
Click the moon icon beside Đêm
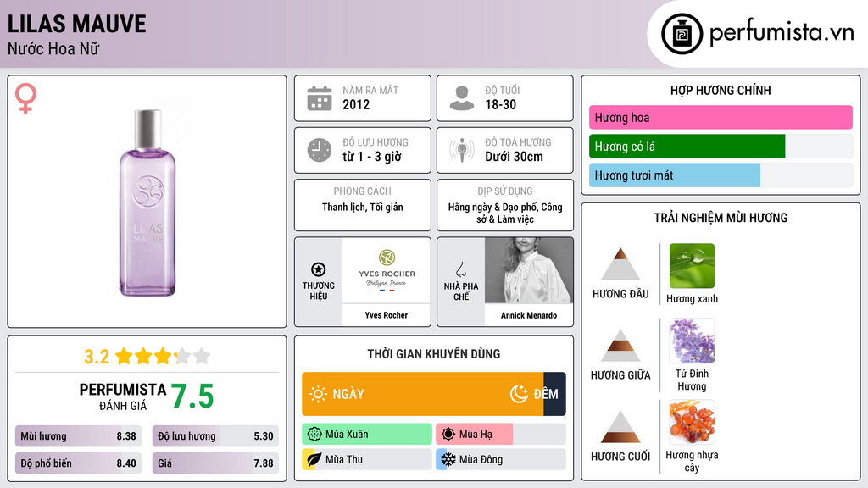(519, 394)
